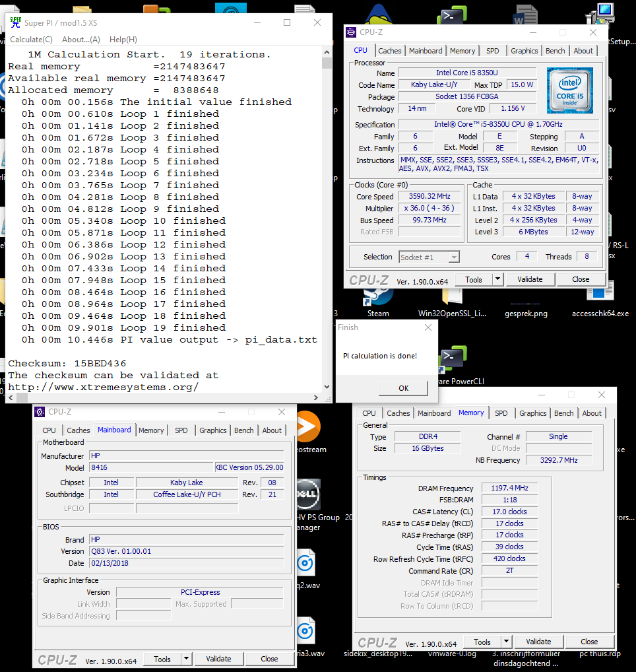
Task: Click OK in Finish dialog
Action: (404, 388)
